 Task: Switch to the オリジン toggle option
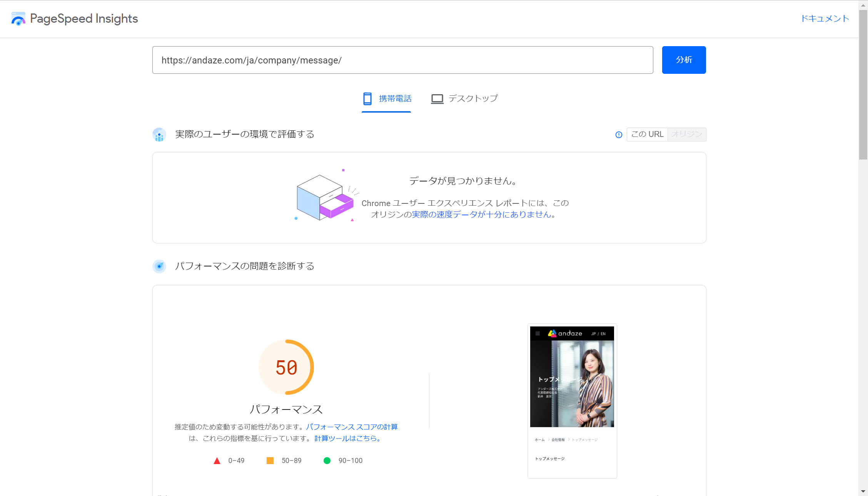(687, 134)
